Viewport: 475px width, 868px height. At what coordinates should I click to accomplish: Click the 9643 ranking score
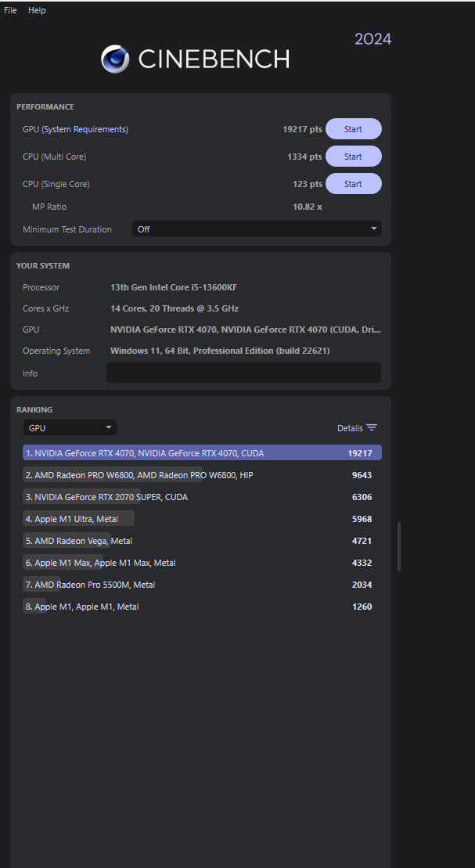coord(362,475)
